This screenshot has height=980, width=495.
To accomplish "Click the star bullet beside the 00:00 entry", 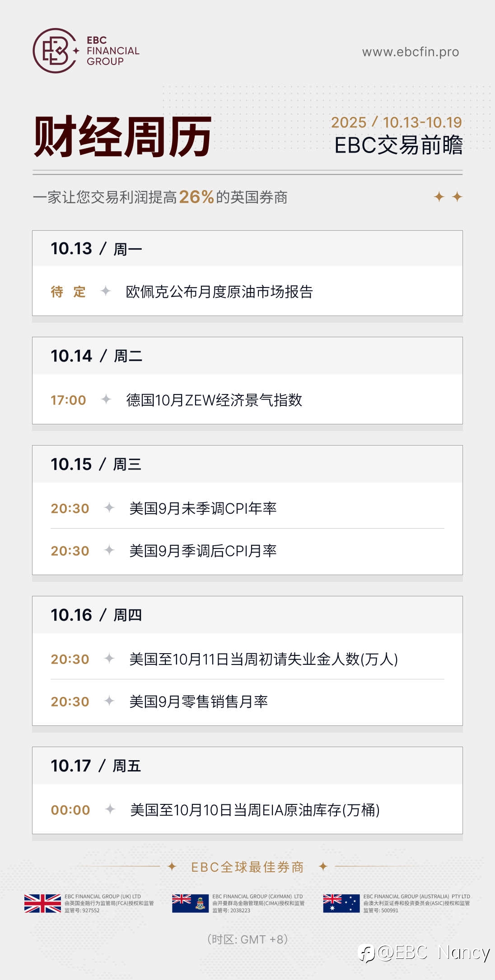I will 110,809.
